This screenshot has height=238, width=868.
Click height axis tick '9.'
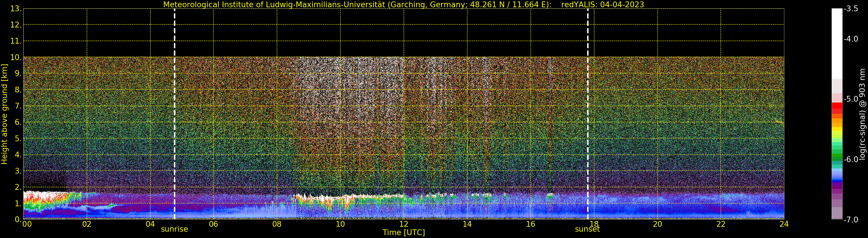click(x=18, y=74)
